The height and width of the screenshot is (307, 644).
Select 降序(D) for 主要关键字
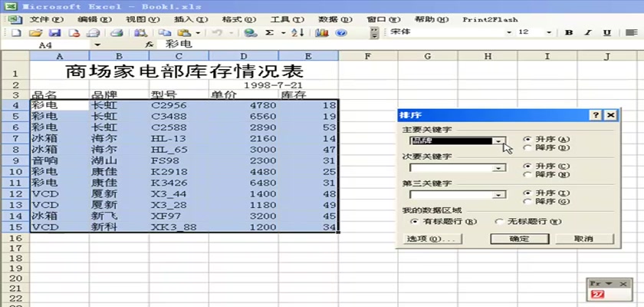[x=547, y=147]
